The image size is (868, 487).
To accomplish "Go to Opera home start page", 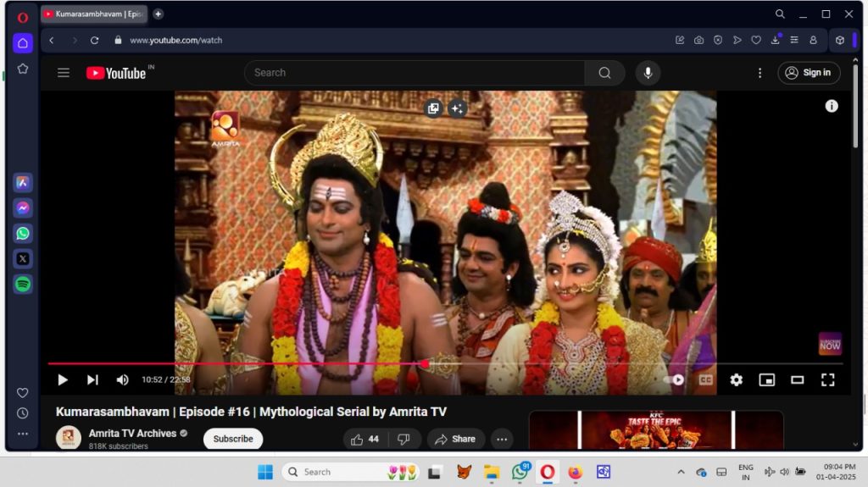I will (23, 43).
